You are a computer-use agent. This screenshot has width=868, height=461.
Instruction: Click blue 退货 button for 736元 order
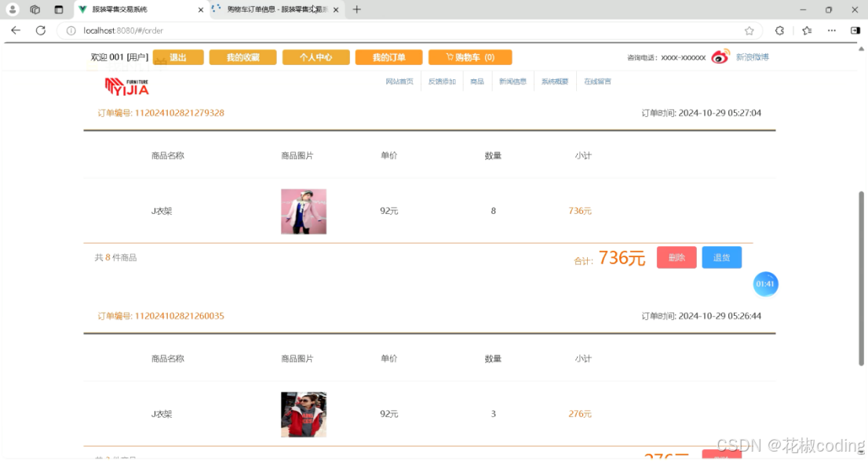(722, 258)
